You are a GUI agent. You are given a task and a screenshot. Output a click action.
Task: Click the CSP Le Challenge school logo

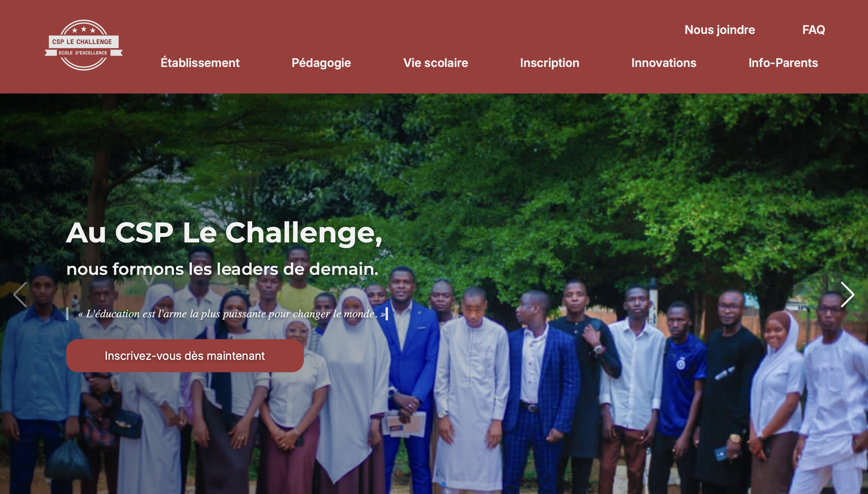point(84,45)
